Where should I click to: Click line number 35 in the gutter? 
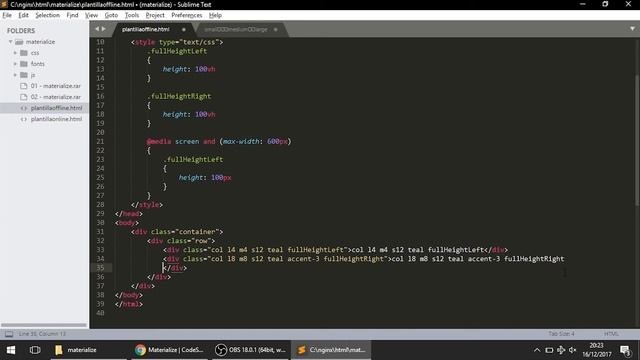pyautogui.click(x=100, y=268)
